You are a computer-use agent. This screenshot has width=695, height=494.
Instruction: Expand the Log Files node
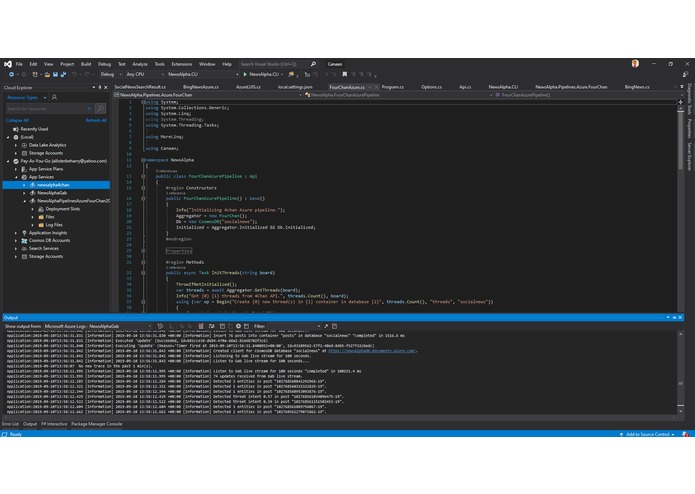pos(32,225)
